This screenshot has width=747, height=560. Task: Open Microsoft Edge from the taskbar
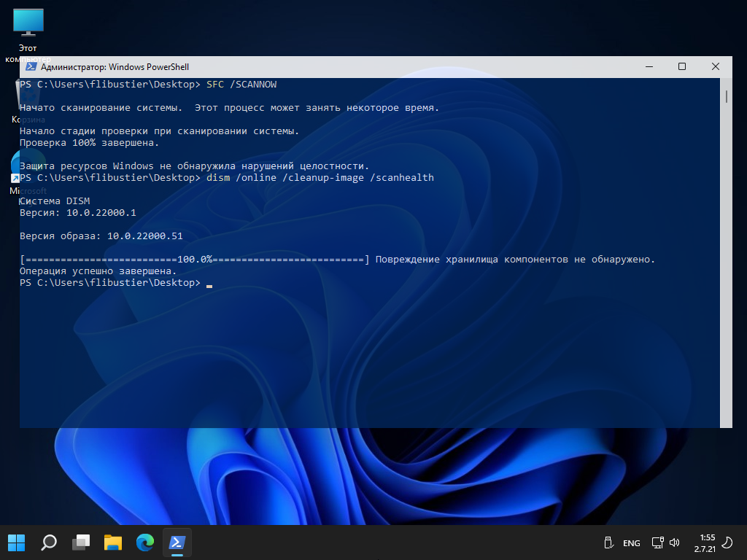pyautogui.click(x=145, y=542)
